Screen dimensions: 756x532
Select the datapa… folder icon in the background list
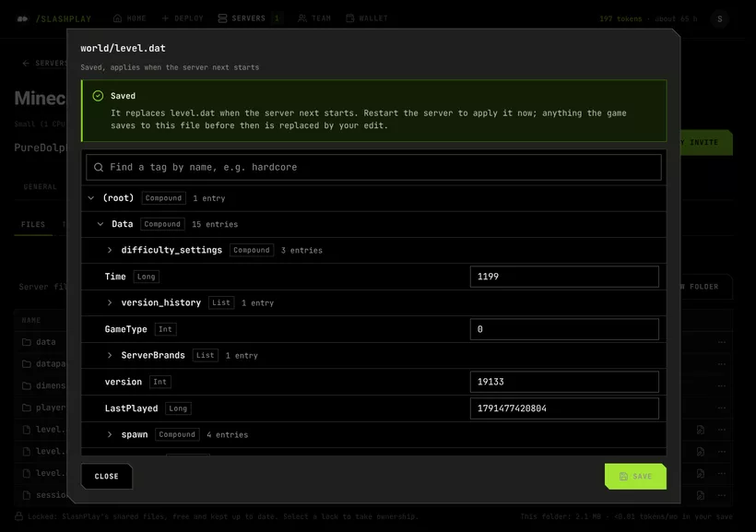27,363
